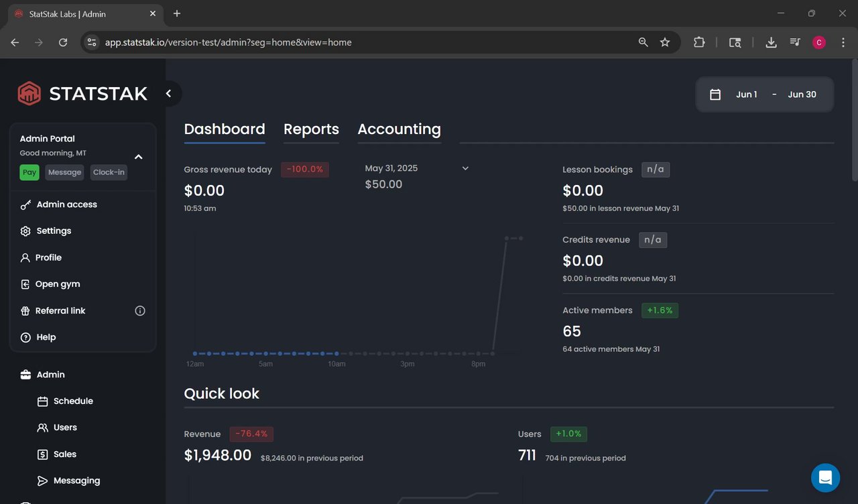Click the Jun 30 end date
This screenshot has width=858, height=504.
coord(802,94)
